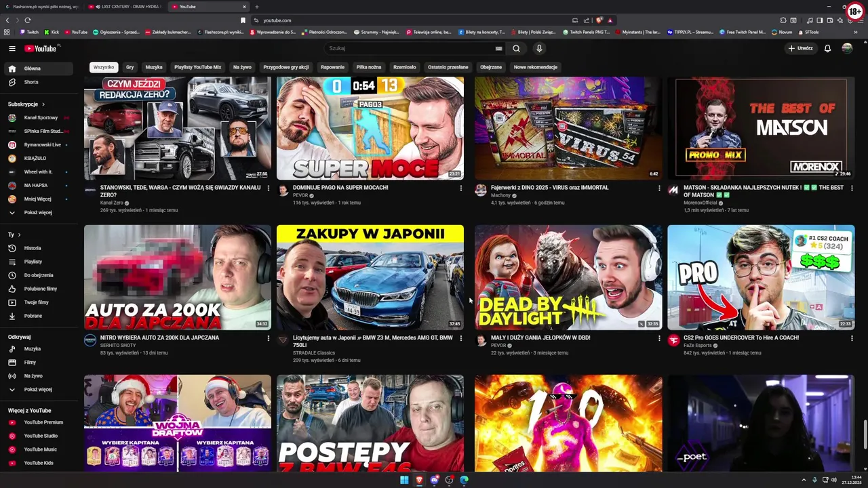This screenshot has width=868, height=488.
Task: Expand the Subskrypcje section chevron
Action: (x=43, y=104)
